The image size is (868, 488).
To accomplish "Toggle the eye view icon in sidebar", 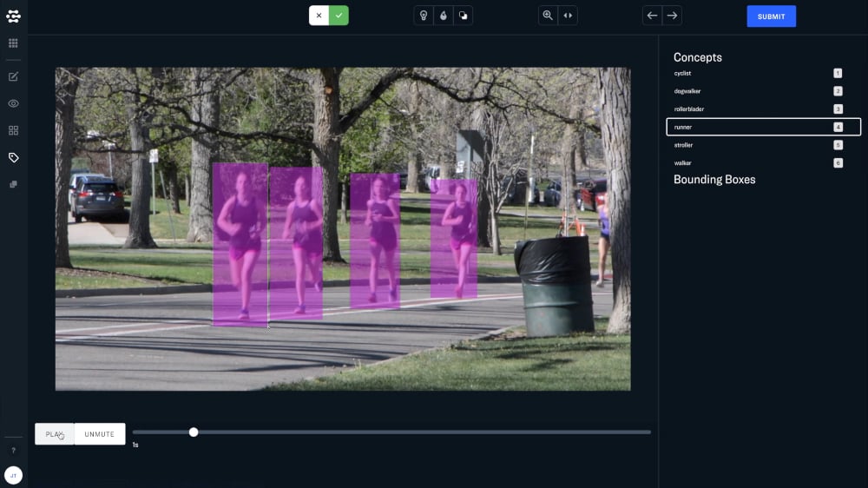I will point(13,103).
